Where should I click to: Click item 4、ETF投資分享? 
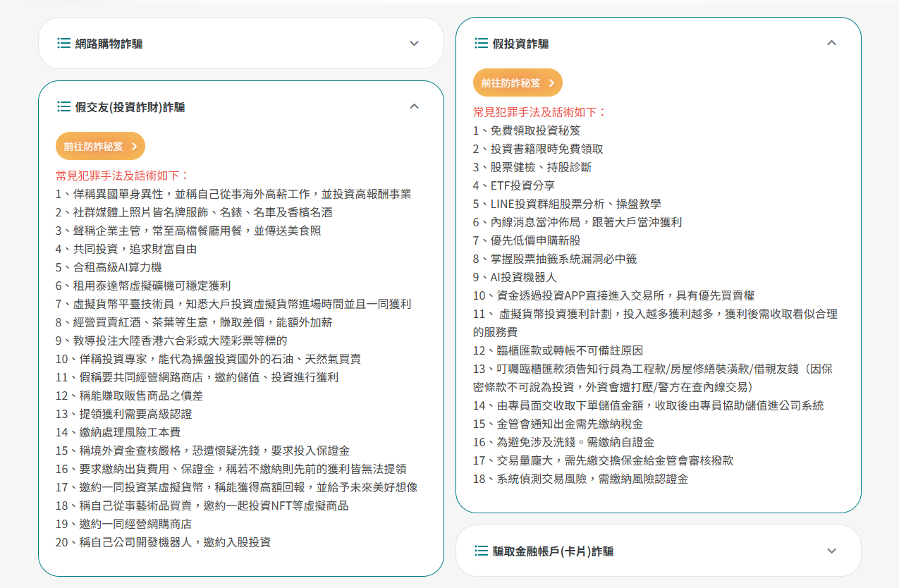point(514,185)
